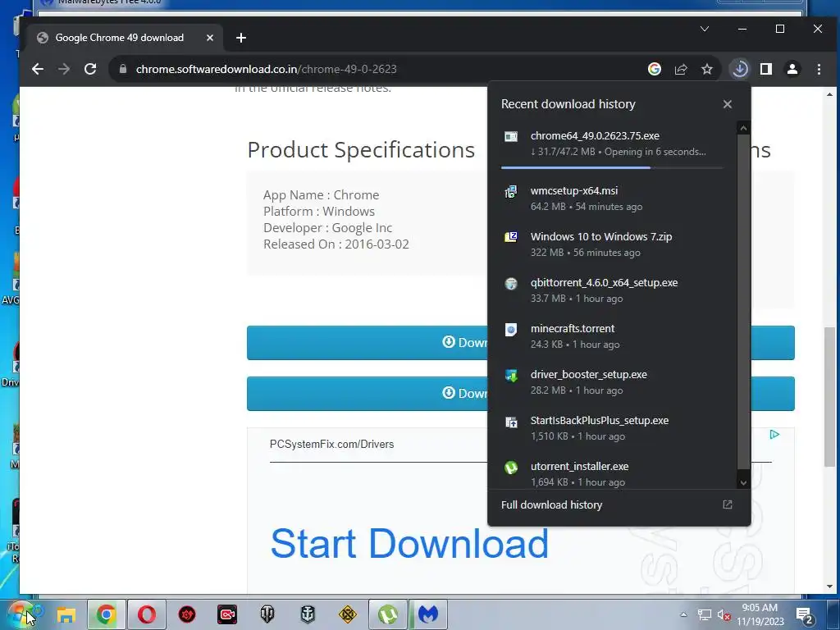Click the qbittorrent setup file icon

click(511, 283)
